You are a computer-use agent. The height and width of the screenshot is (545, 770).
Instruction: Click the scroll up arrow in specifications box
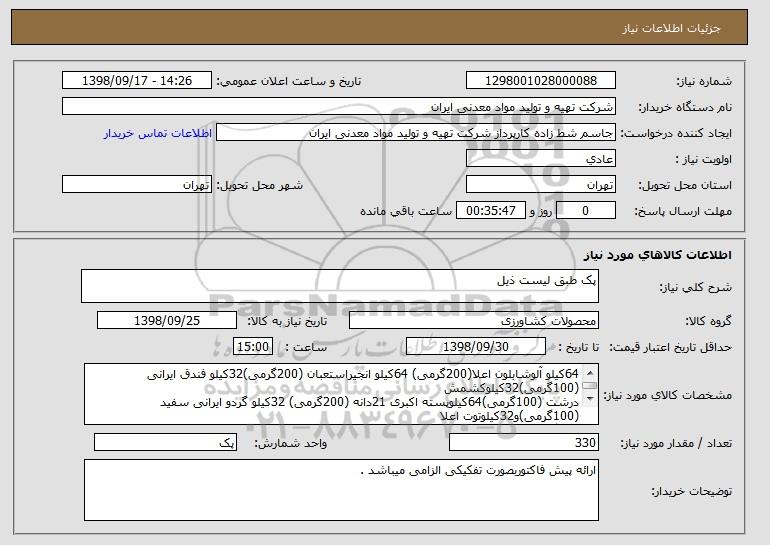click(590, 374)
